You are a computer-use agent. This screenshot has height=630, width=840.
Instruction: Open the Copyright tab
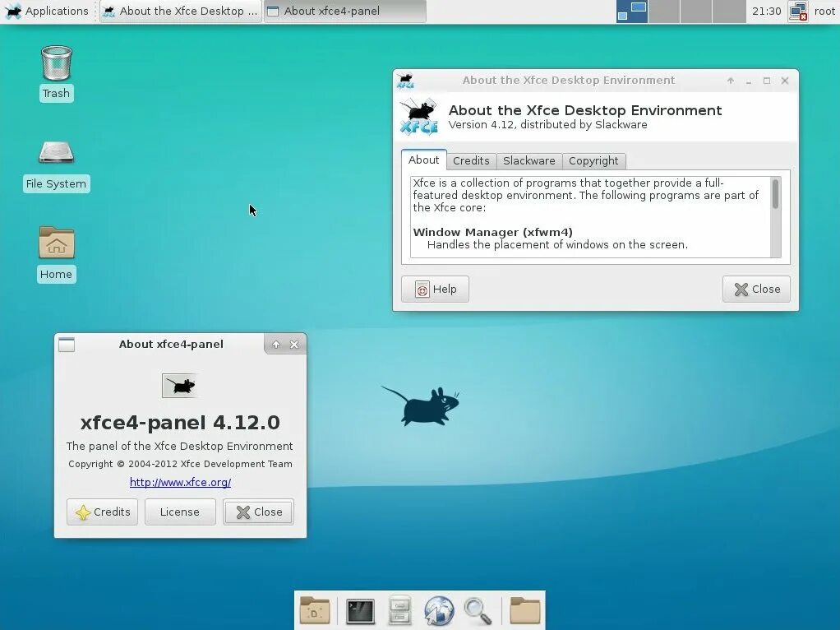[593, 160]
